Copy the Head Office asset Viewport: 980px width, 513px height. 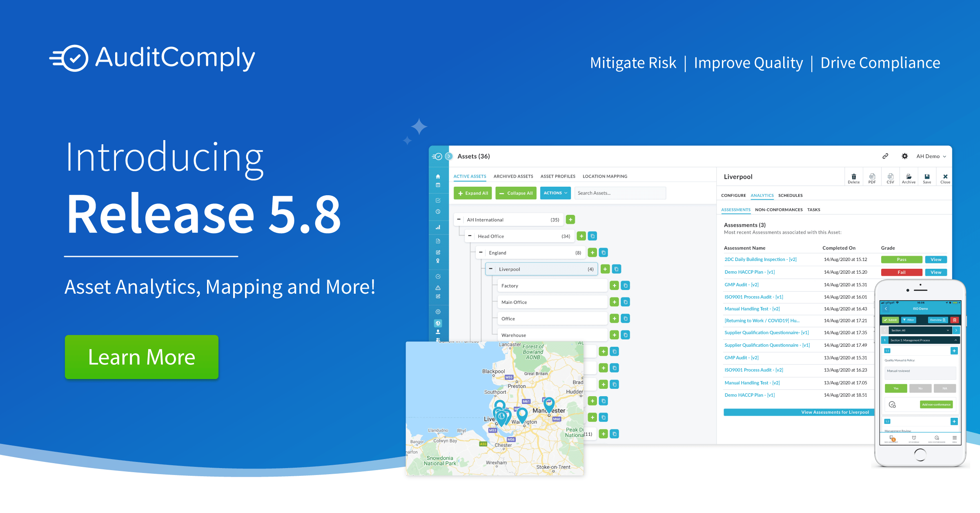coord(592,236)
